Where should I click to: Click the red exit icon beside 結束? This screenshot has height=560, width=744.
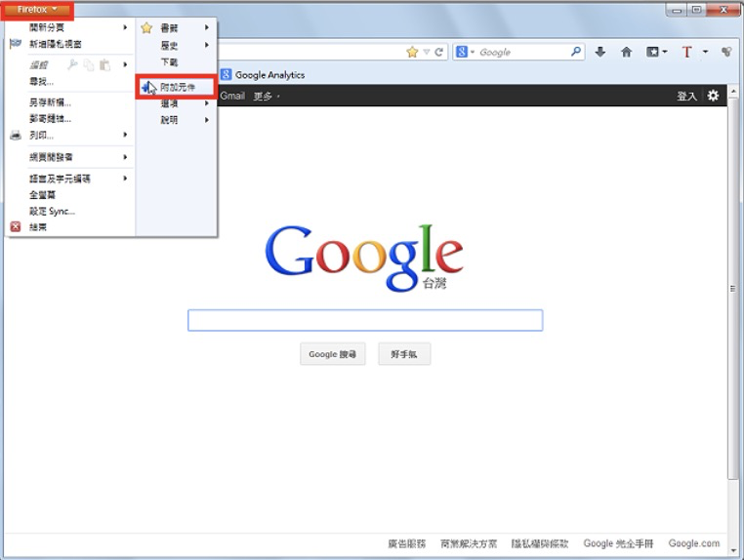[x=16, y=226]
